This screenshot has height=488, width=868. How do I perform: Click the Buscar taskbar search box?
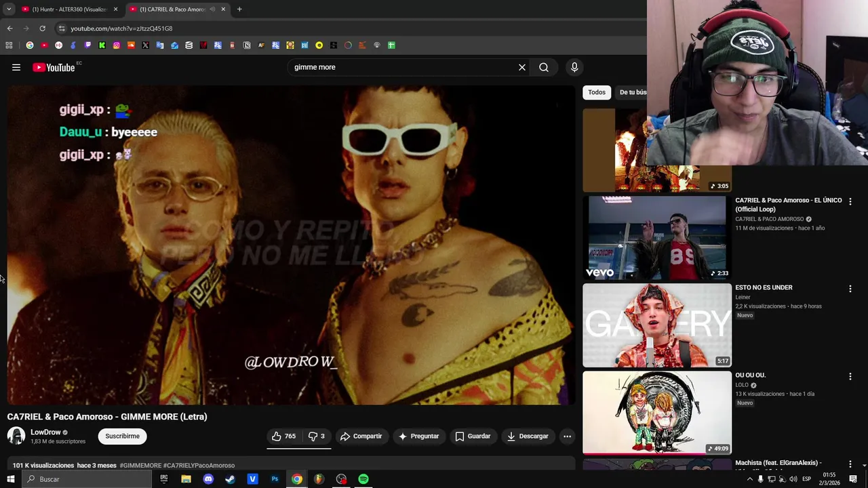(x=86, y=479)
